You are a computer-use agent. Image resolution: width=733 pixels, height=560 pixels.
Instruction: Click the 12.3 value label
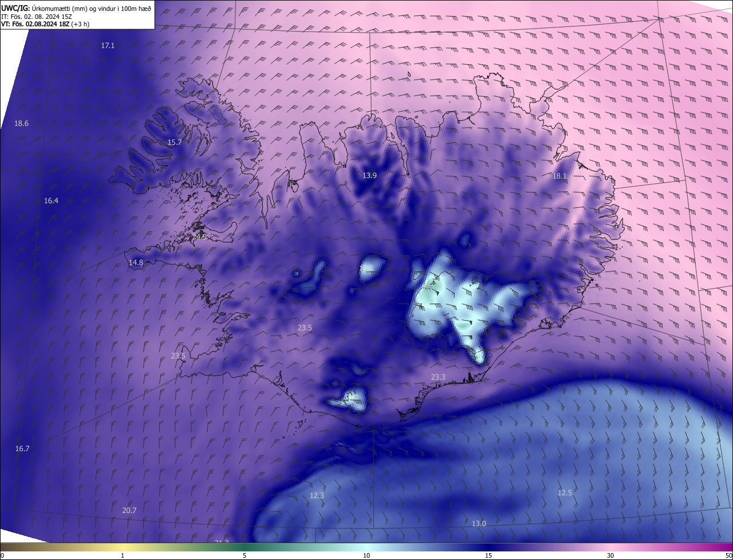click(317, 495)
